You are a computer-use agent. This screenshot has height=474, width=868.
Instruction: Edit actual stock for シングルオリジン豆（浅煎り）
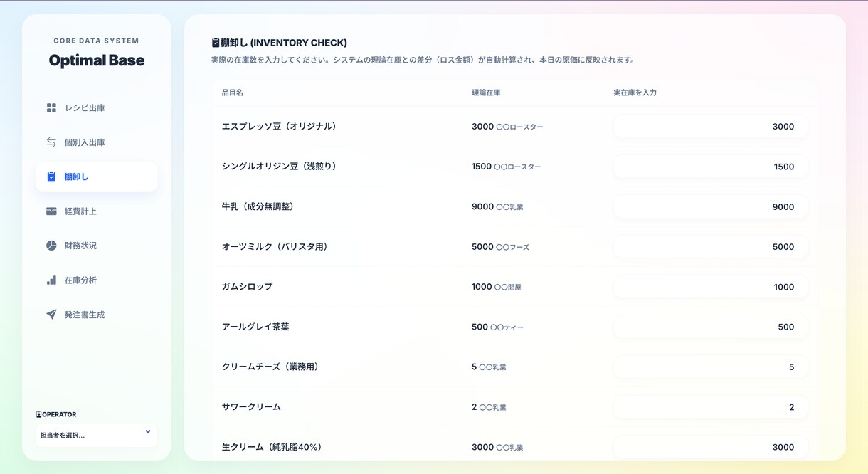point(710,167)
